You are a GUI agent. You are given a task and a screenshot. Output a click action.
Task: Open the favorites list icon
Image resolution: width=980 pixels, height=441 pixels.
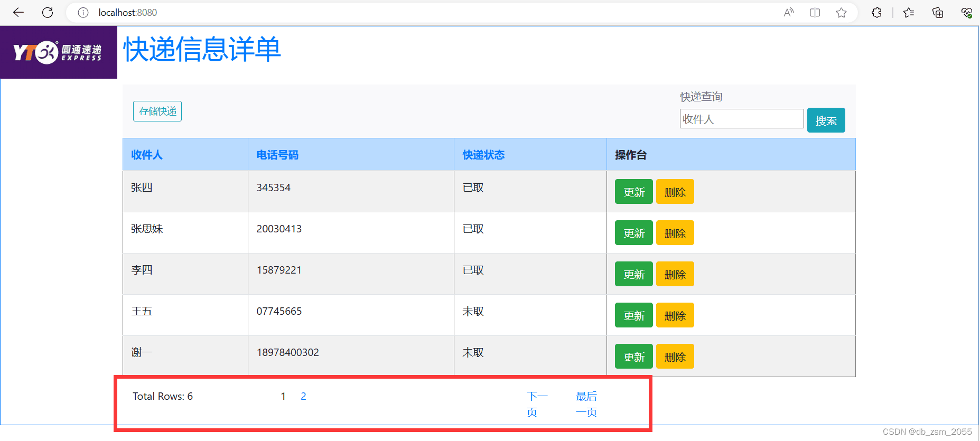point(909,13)
